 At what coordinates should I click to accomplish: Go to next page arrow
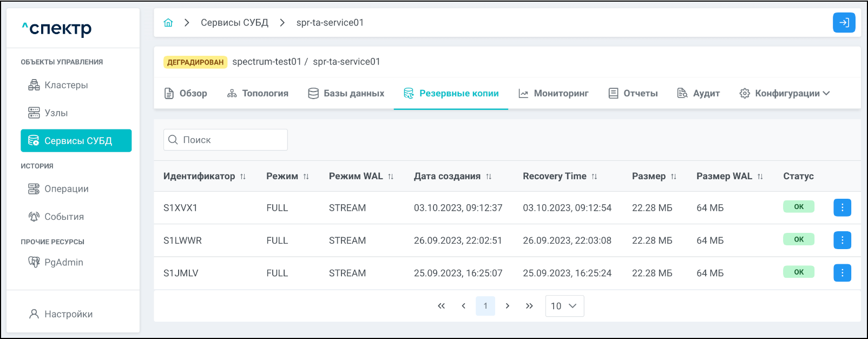click(x=507, y=306)
